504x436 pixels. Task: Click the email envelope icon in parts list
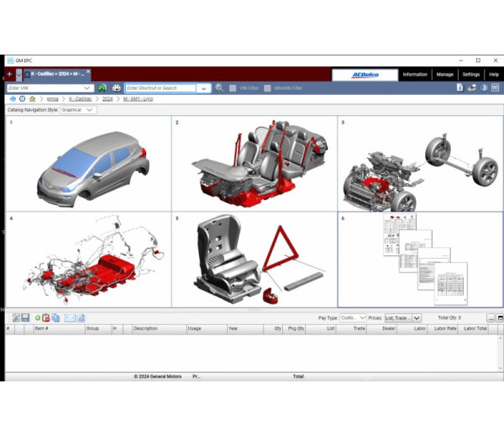tap(70, 318)
